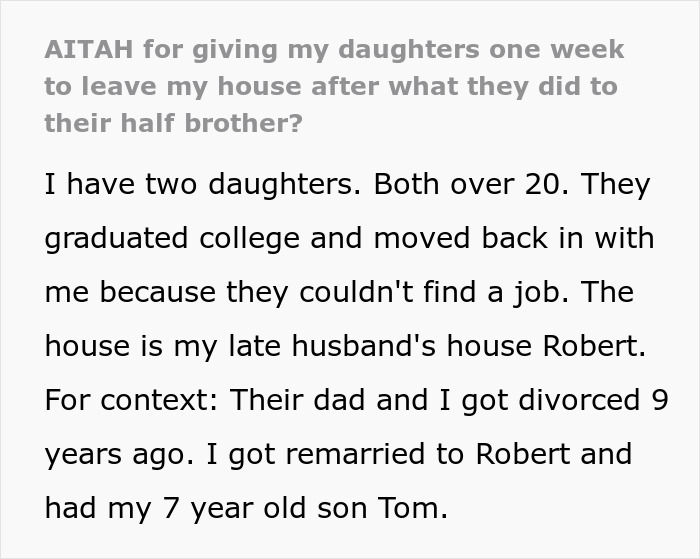The height and width of the screenshot is (559, 700).
Task: Click the title line starting "to leave my house"
Action: coord(331,87)
